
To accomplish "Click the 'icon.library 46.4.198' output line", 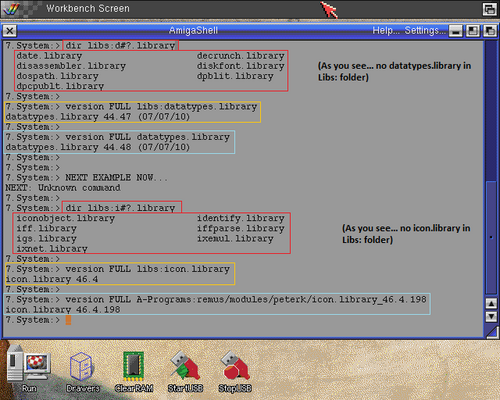I will [63, 310].
